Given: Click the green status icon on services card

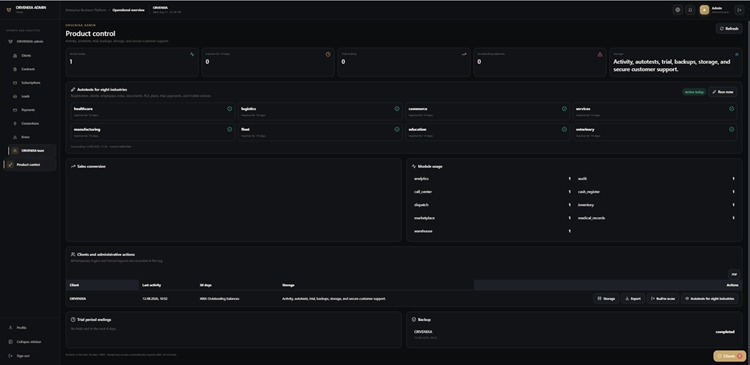Looking at the screenshot, I should click(731, 109).
